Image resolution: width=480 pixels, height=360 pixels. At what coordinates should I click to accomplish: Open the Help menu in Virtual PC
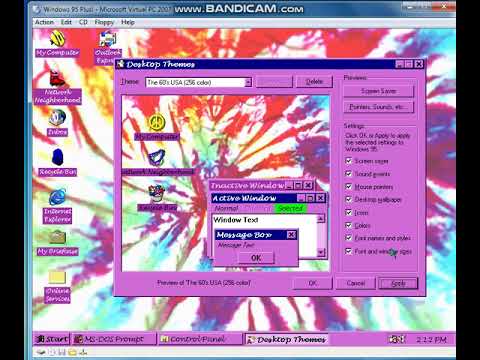(x=128, y=22)
